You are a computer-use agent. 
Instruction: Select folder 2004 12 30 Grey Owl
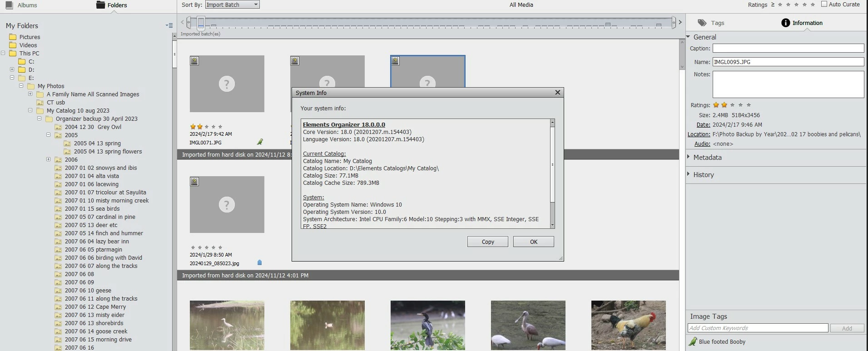pos(93,127)
